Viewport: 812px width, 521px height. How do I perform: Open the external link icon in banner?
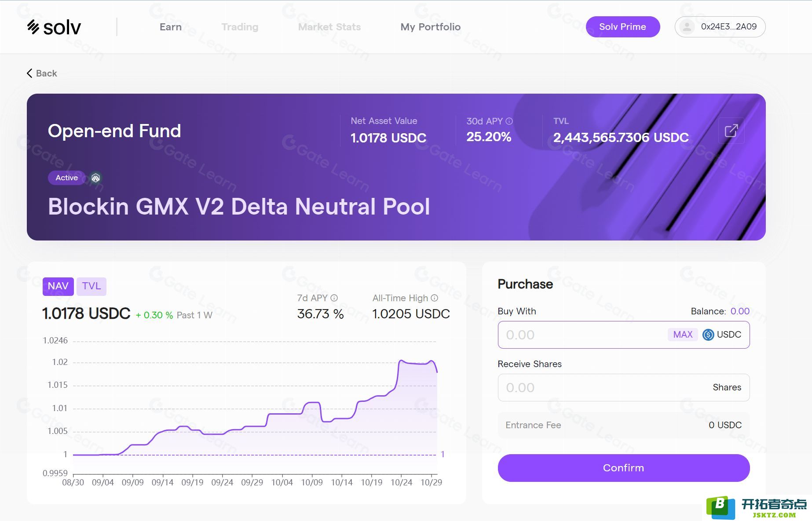click(x=731, y=131)
